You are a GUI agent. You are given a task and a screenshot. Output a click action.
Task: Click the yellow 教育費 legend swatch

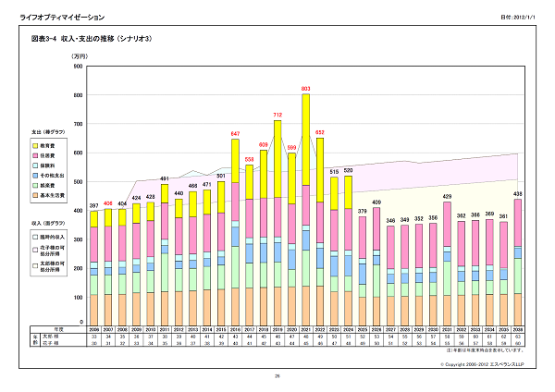click(x=35, y=146)
